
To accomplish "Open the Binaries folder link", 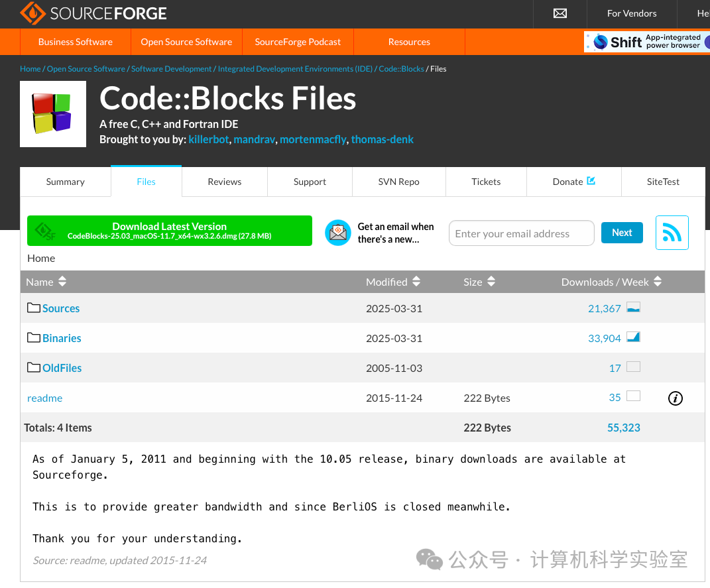I will [x=62, y=338].
